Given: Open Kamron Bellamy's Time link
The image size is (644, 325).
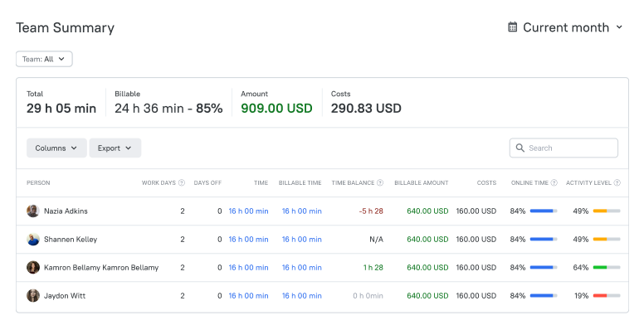Looking at the screenshot, I should coord(248,268).
